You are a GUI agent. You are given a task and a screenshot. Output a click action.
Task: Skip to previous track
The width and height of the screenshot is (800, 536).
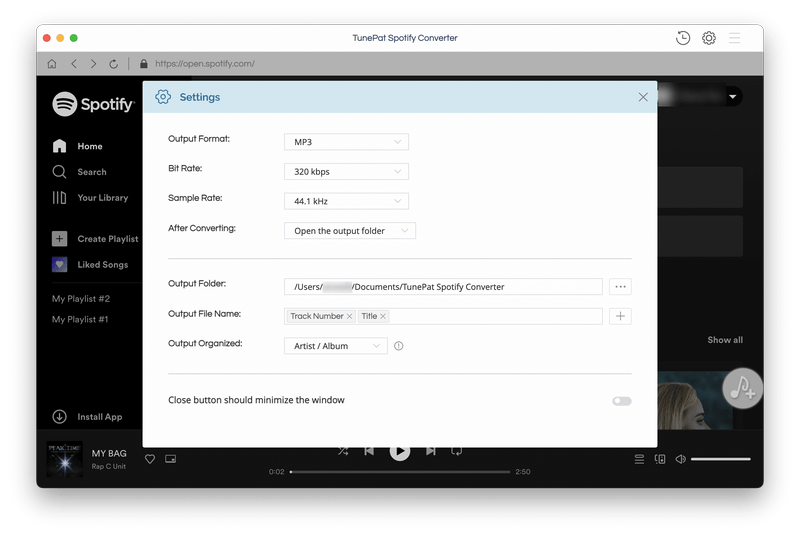369,451
